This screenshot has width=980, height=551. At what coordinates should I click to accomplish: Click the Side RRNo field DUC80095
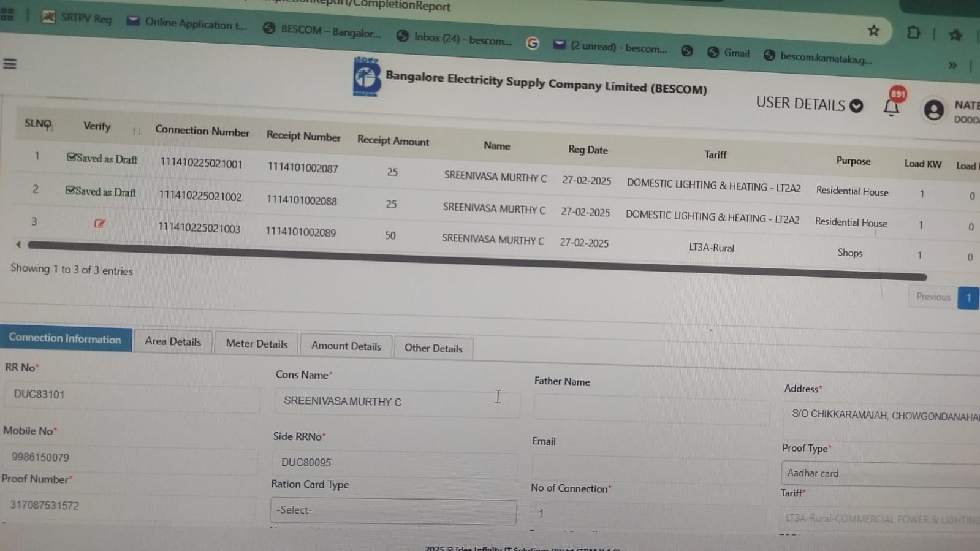point(395,463)
